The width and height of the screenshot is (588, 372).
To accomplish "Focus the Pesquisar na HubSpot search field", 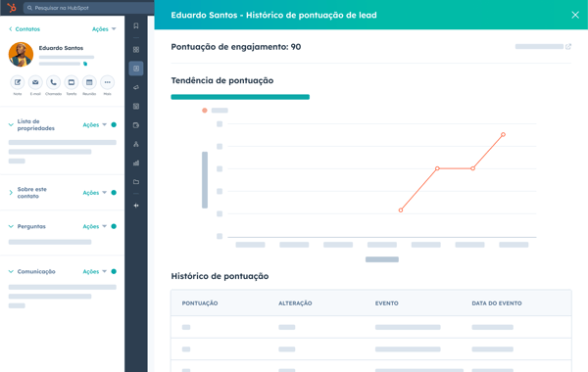I will (x=90, y=8).
